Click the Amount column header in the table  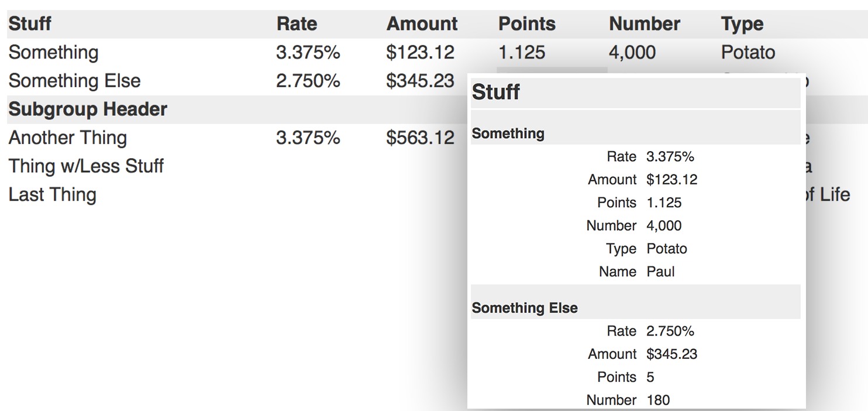pyautogui.click(x=422, y=24)
